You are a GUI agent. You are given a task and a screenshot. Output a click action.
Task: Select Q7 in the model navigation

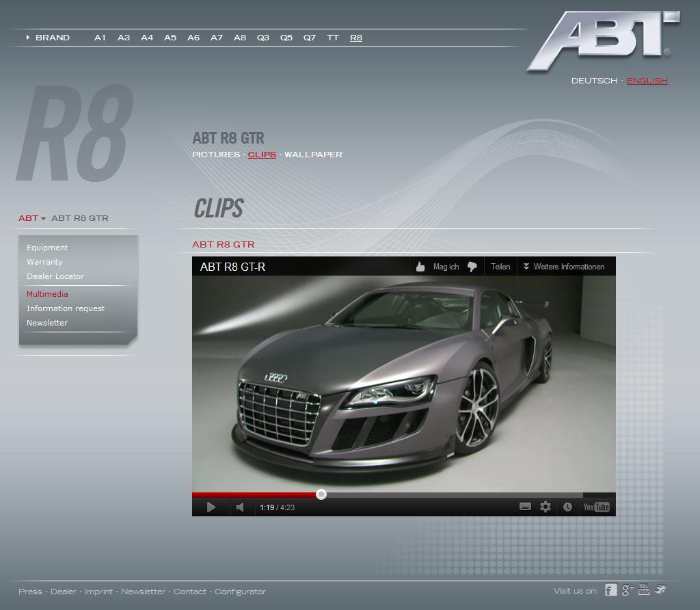310,38
